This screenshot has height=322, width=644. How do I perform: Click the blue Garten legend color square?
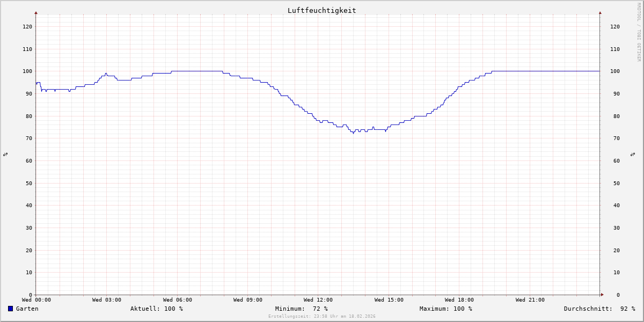(x=10, y=309)
